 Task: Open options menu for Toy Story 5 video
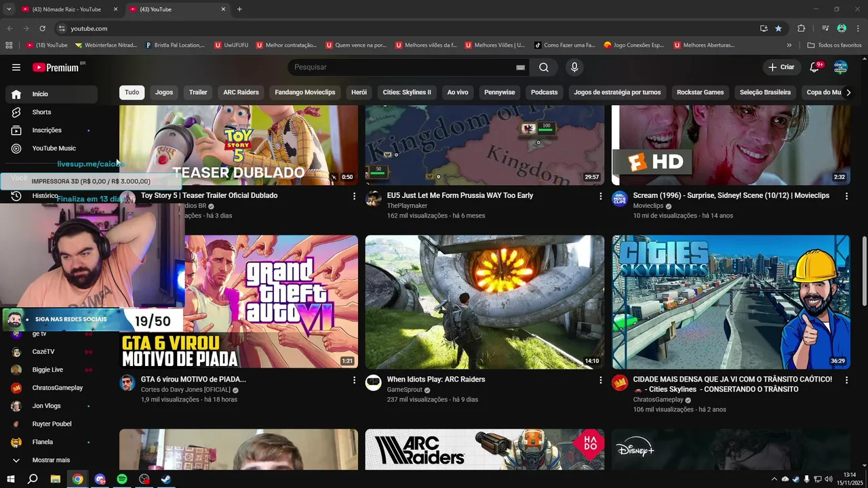354,196
